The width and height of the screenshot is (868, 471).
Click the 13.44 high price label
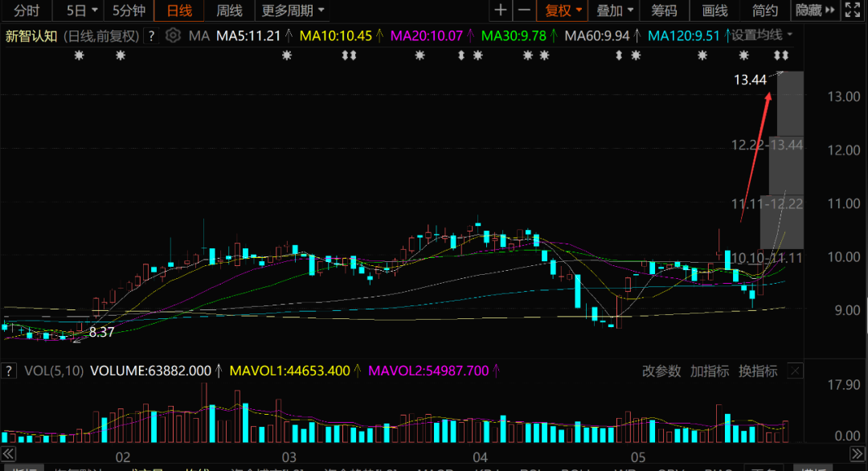coord(750,80)
